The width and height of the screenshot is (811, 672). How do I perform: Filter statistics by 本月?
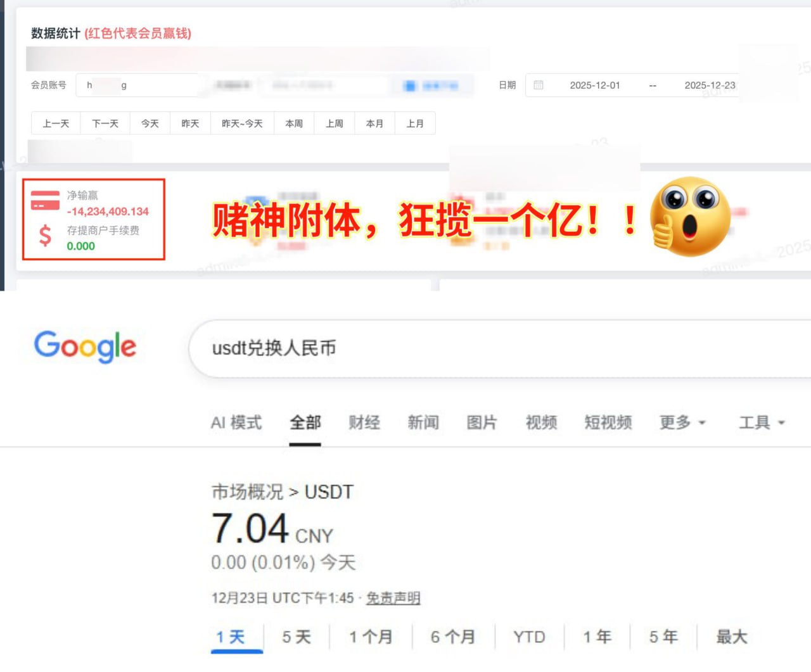(374, 124)
